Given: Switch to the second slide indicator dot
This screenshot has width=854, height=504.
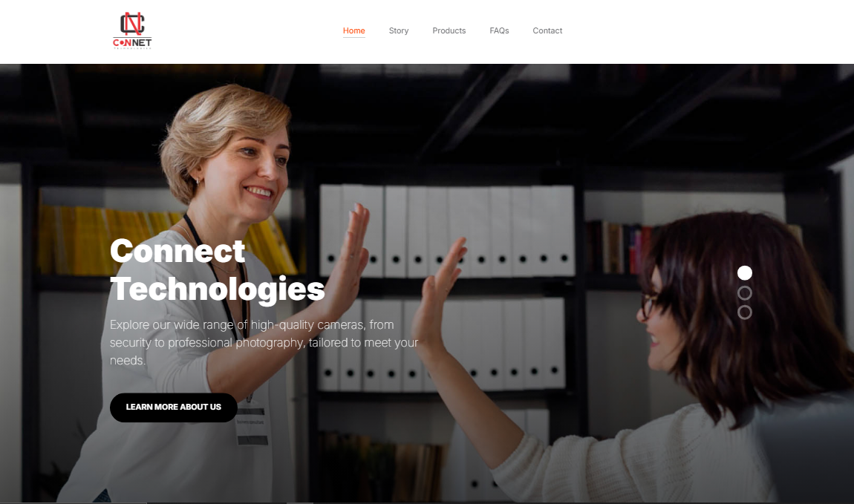Looking at the screenshot, I should pos(745,292).
